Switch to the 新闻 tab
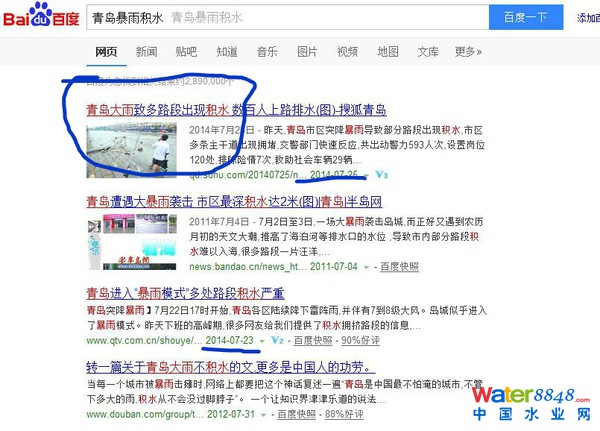The width and height of the screenshot is (600, 431). 146,52
